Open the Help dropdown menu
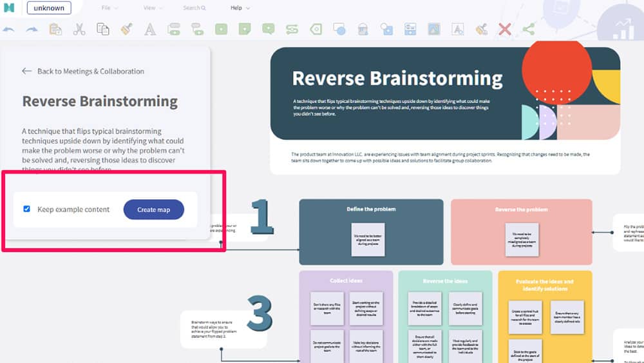 pyautogui.click(x=240, y=8)
